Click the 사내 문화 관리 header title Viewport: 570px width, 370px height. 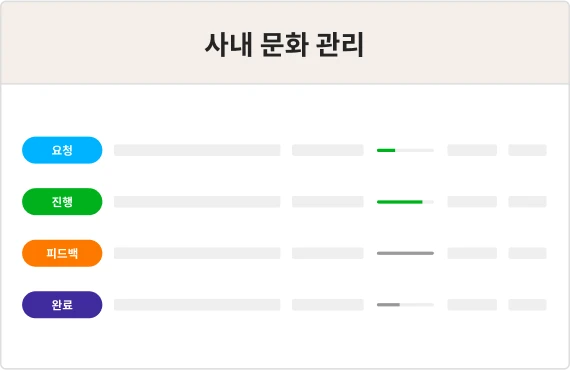coord(285,45)
